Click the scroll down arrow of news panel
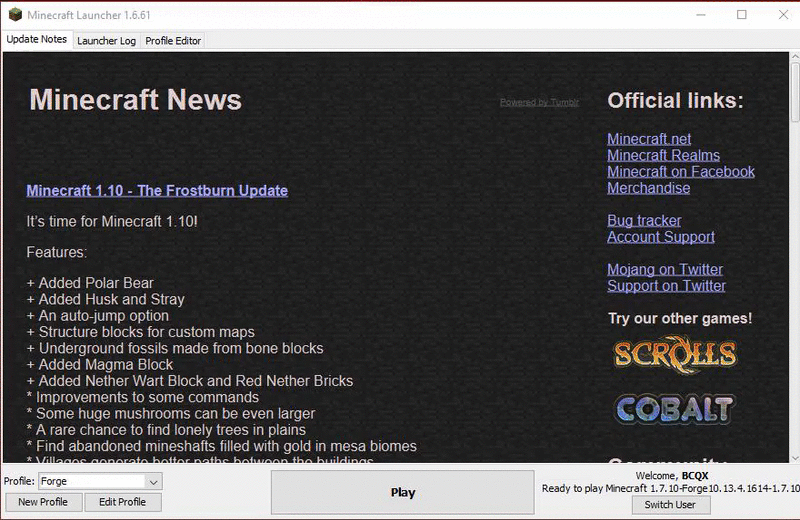Viewport: 800px width, 520px height. tap(795, 458)
